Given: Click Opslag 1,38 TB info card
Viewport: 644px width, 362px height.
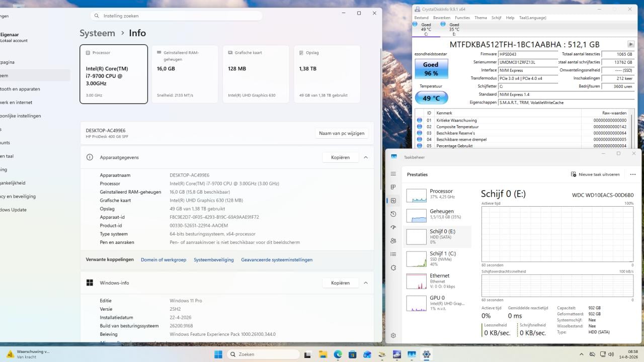Looking at the screenshot, I should [x=327, y=74].
